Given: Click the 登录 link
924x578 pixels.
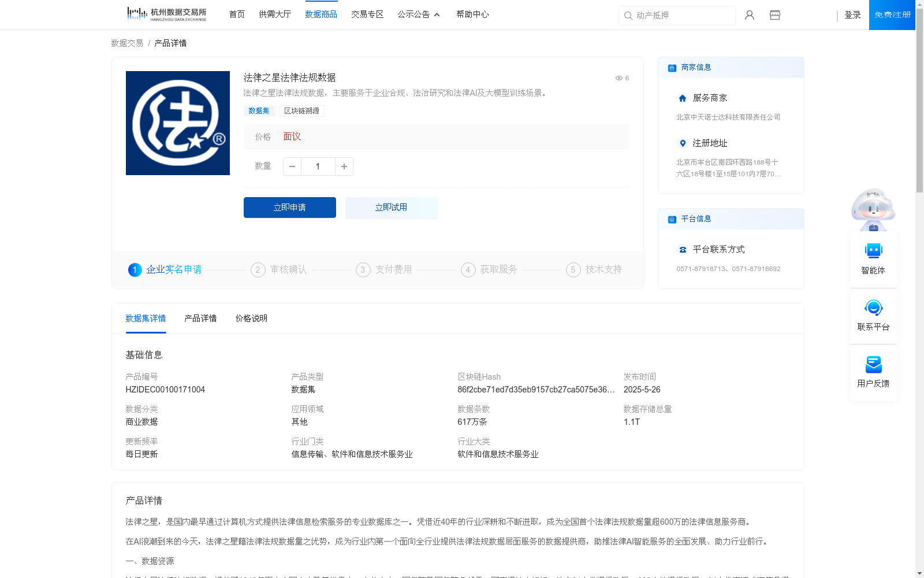Looking at the screenshot, I should [852, 15].
